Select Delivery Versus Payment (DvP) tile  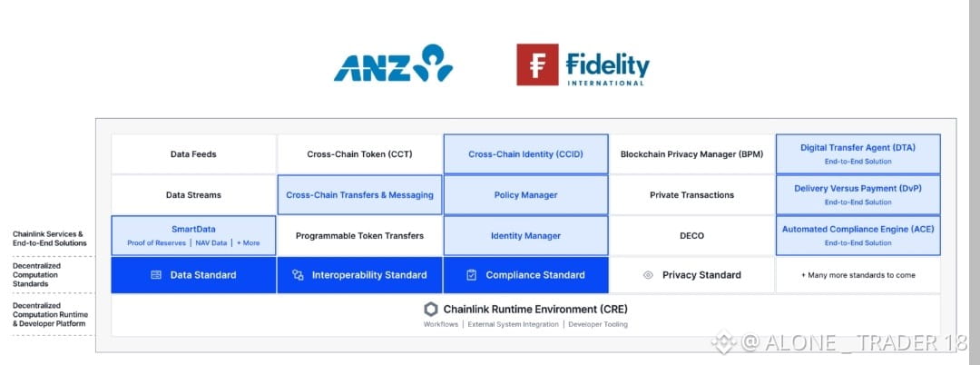pyautogui.click(x=857, y=194)
